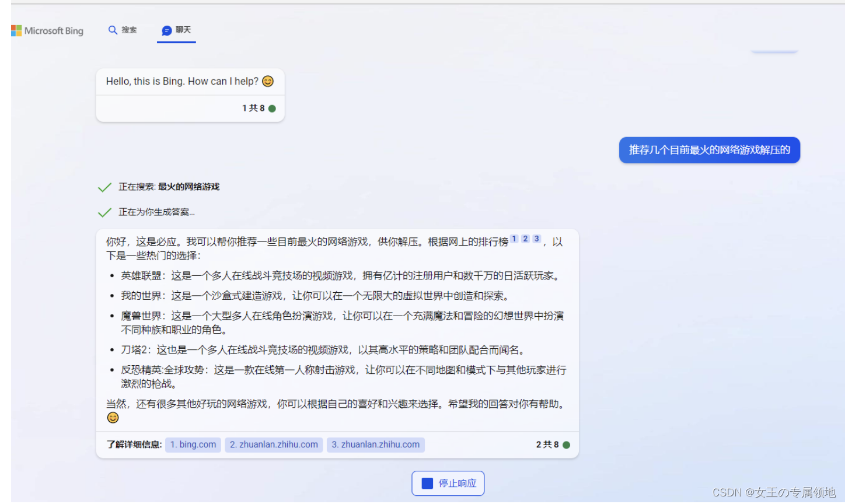Click citation superscript 2 in the answer
This screenshot has height=504, width=845.
[525, 239]
